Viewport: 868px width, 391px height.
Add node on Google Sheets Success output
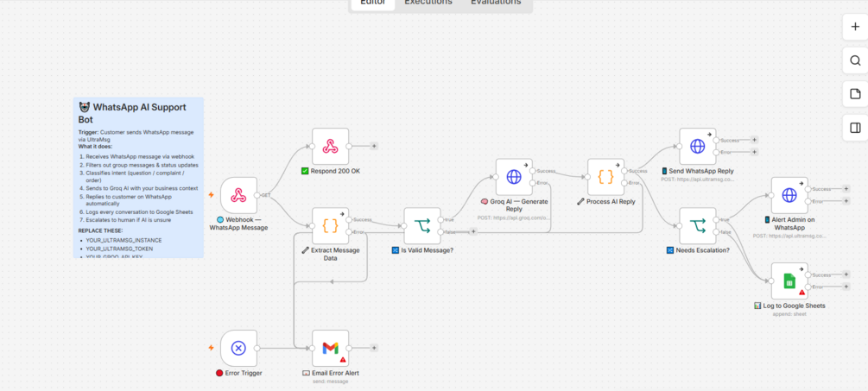coord(846,274)
